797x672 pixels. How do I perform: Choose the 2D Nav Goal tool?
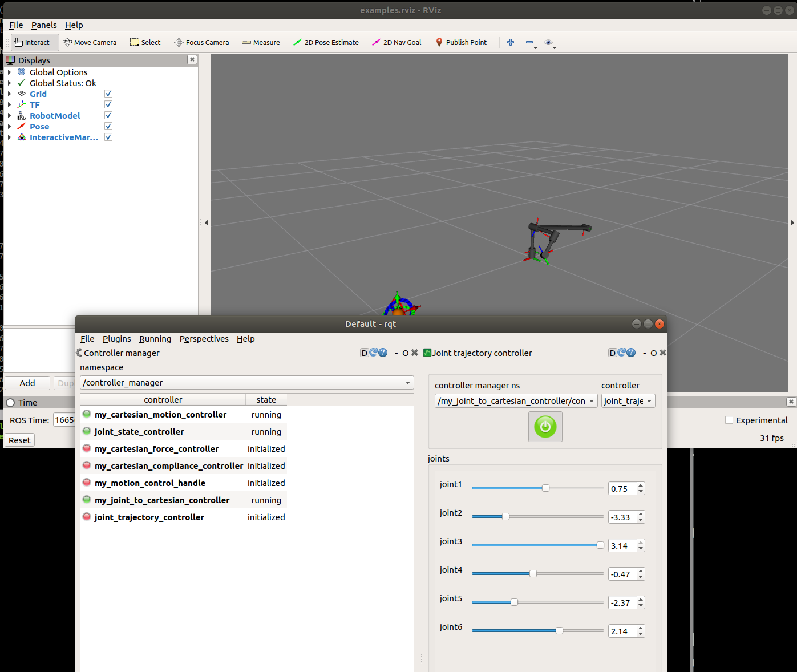click(x=397, y=42)
